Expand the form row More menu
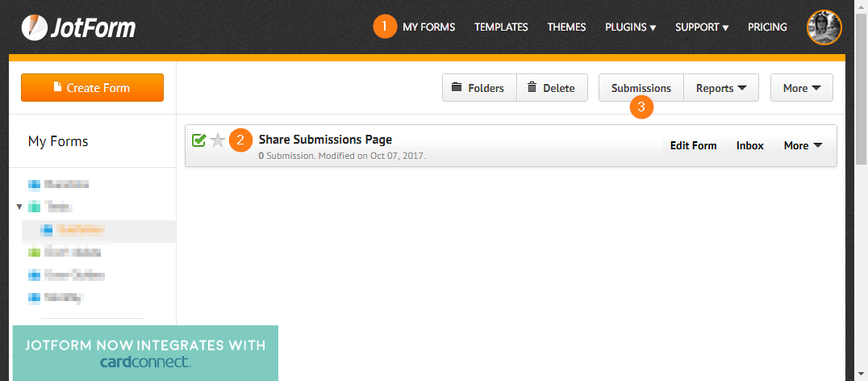The height and width of the screenshot is (381, 868). point(803,145)
